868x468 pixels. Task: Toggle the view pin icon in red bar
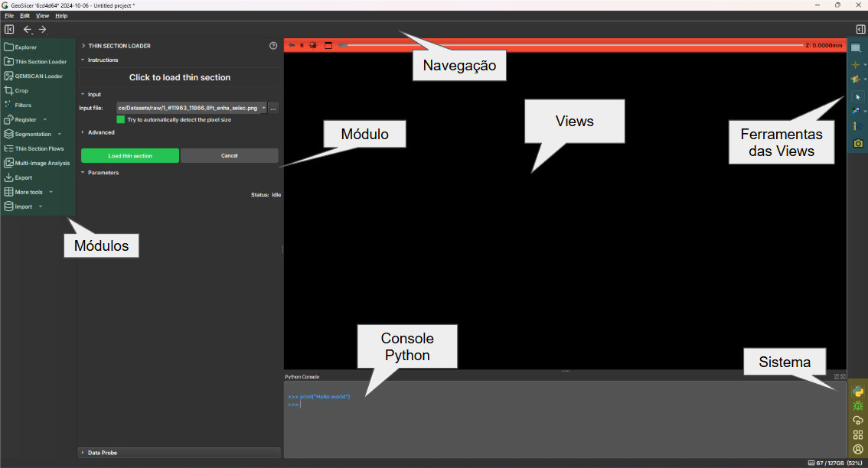pos(292,46)
